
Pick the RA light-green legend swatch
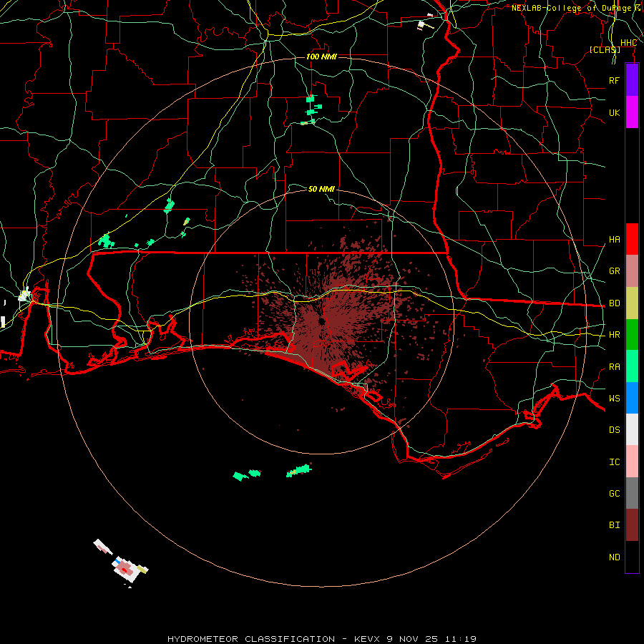(x=632, y=366)
